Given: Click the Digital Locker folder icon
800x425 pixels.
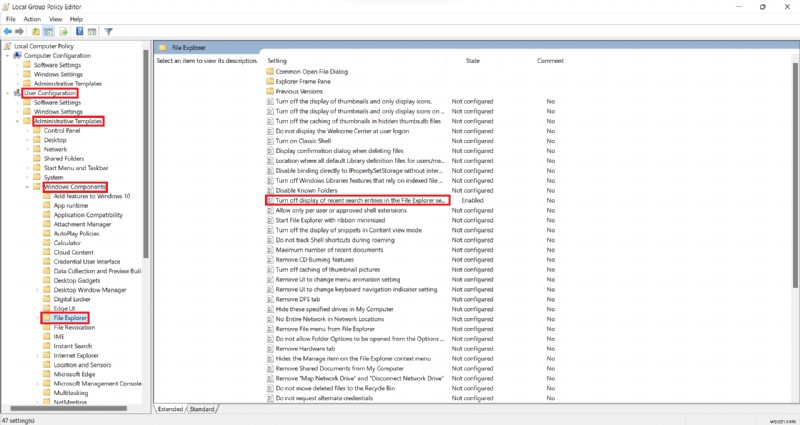Looking at the screenshot, I should coord(47,299).
